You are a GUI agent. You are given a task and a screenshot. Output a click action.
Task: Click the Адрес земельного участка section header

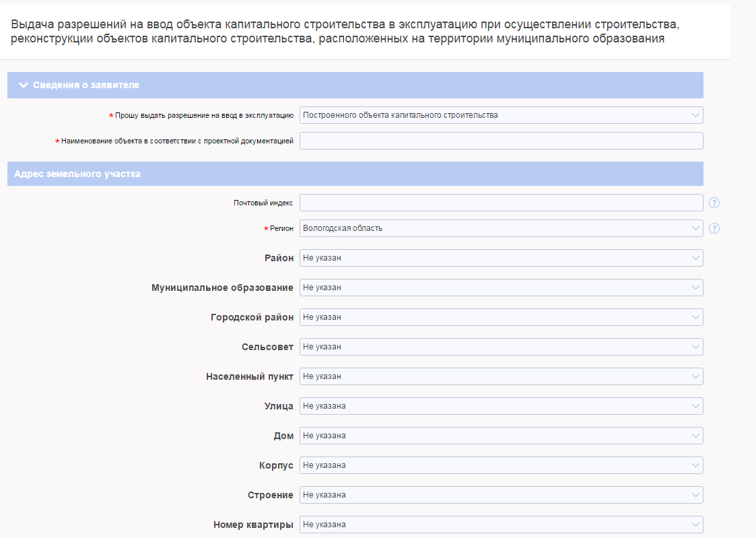77,174
